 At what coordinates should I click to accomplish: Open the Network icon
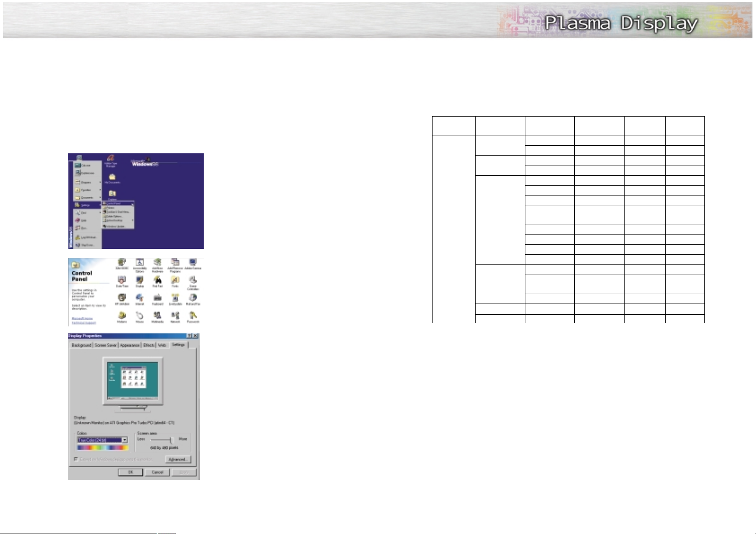(175, 317)
